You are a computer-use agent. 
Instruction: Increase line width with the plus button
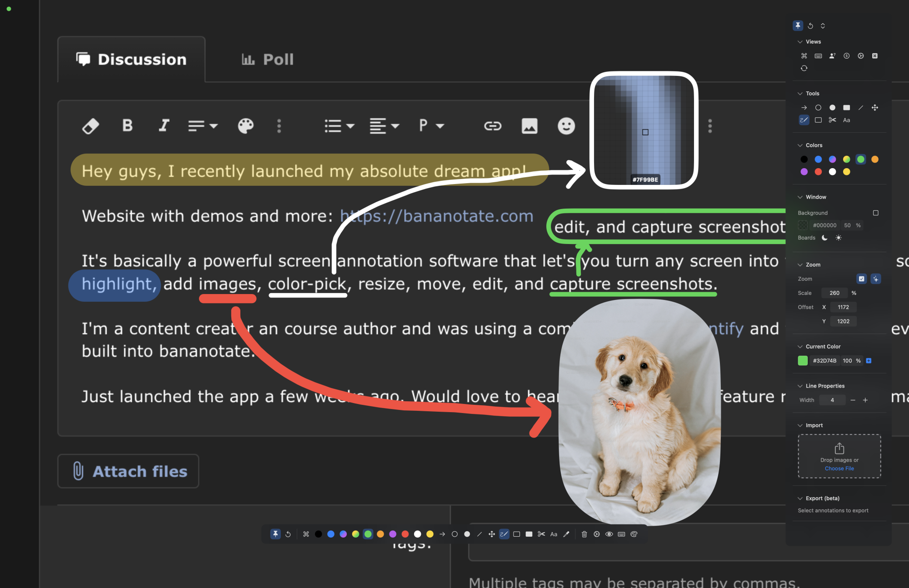click(865, 400)
